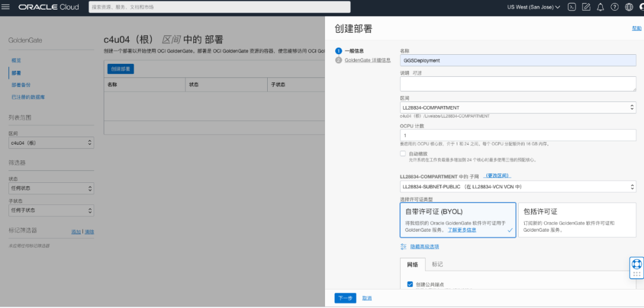Click the floating lifebuoy support icon
The width and height of the screenshot is (644, 308).
[637, 264]
